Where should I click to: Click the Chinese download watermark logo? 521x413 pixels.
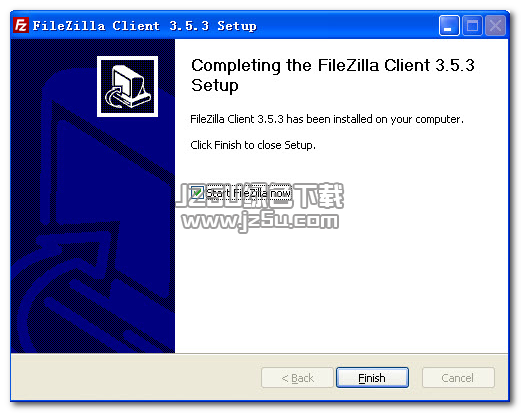click(x=260, y=196)
